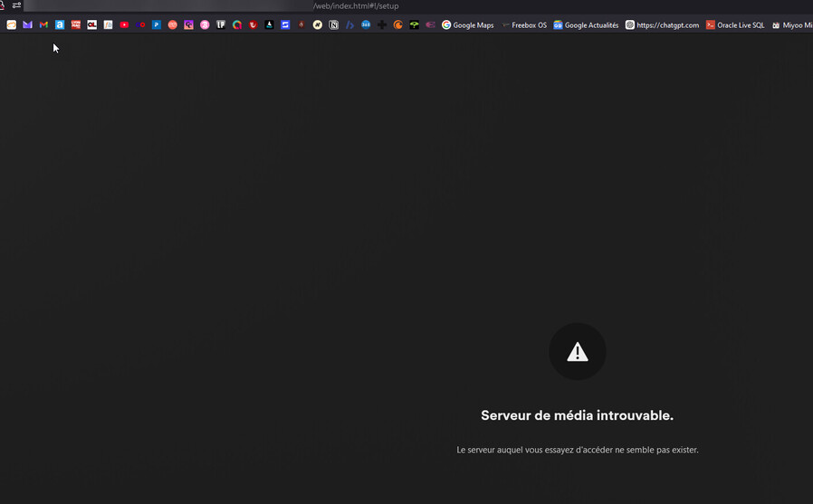Open the blue letter 'a' bookmark

(x=60, y=24)
